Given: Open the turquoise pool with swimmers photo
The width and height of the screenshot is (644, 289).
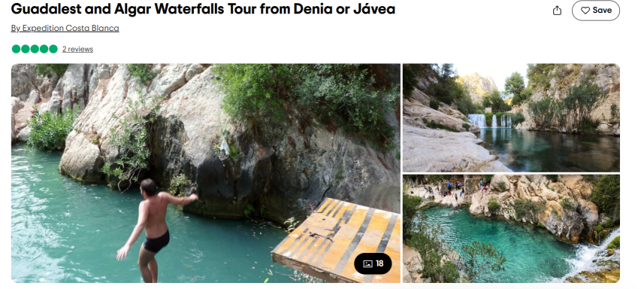Looking at the screenshot, I should [x=511, y=229].
